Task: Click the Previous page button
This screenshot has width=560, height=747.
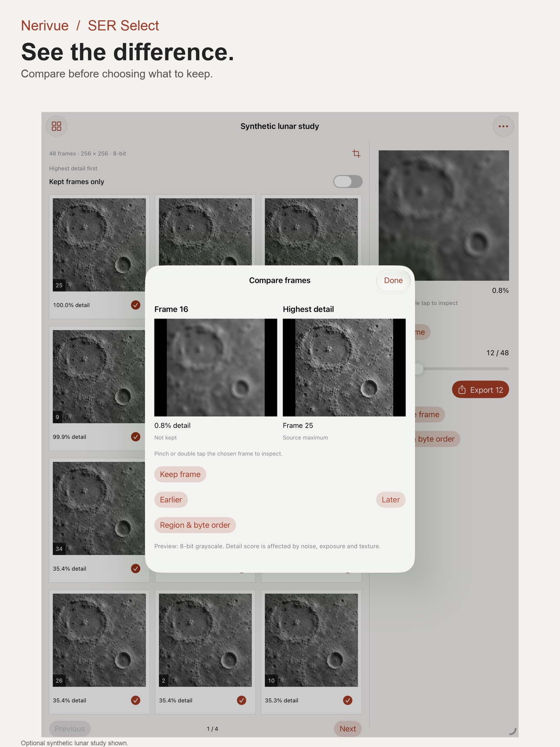Action: 70,729
